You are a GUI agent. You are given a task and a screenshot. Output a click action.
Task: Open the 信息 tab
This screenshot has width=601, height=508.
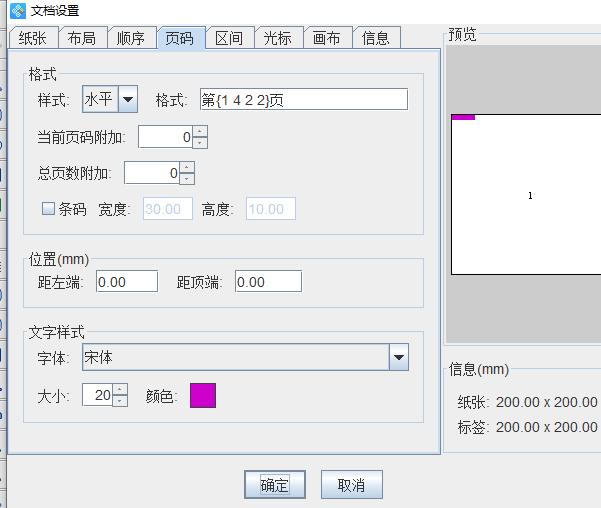click(x=376, y=38)
